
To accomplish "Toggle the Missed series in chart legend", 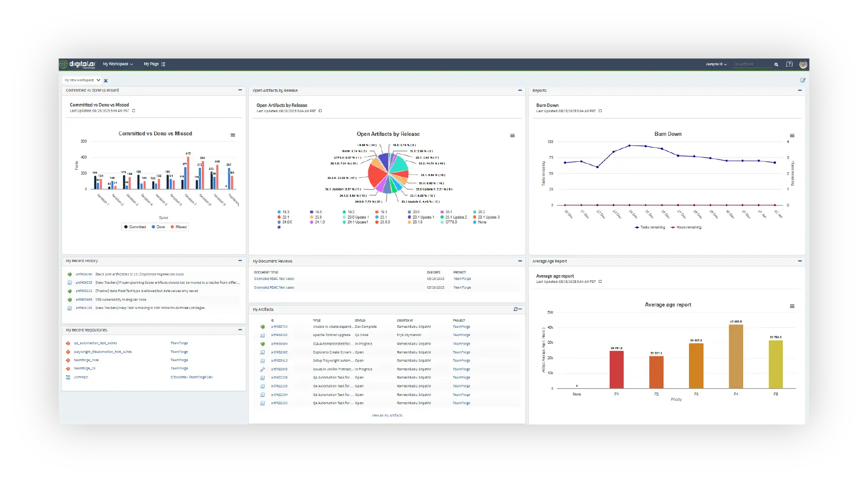I will [179, 227].
